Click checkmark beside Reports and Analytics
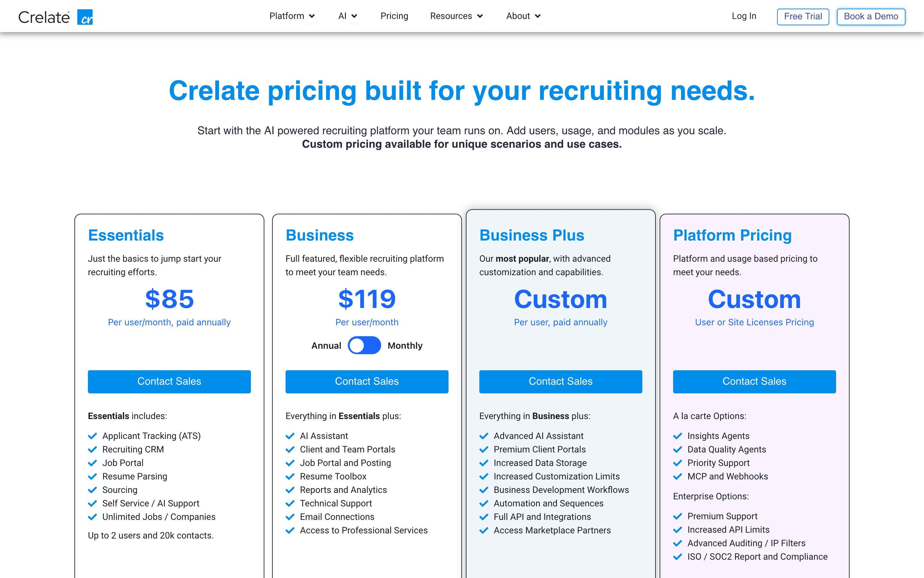 [x=290, y=490]
